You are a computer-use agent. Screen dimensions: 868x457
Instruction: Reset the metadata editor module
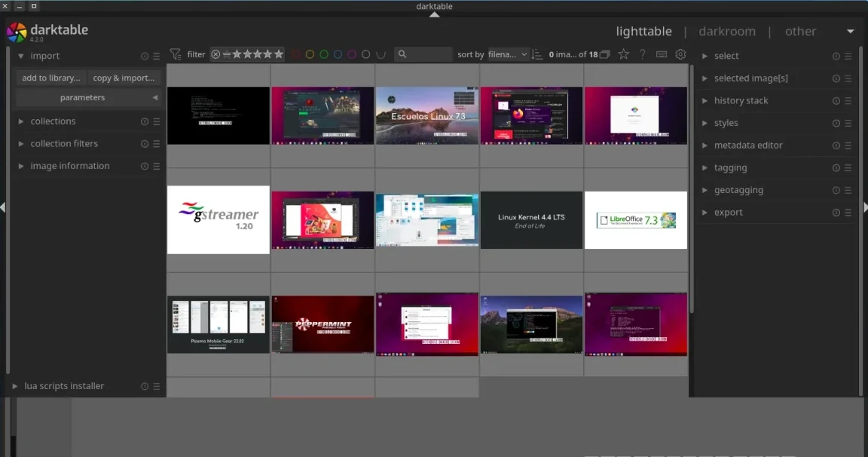point(836,145)
